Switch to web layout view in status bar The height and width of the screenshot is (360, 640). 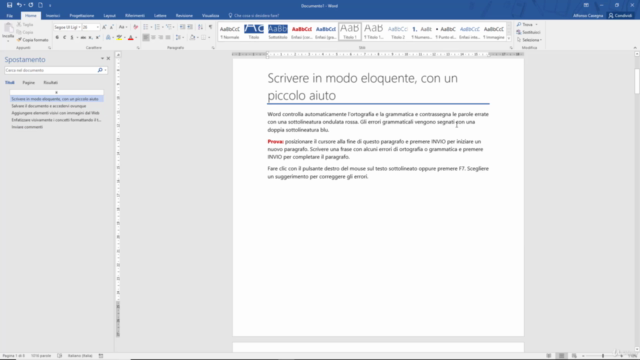point(574,356)
